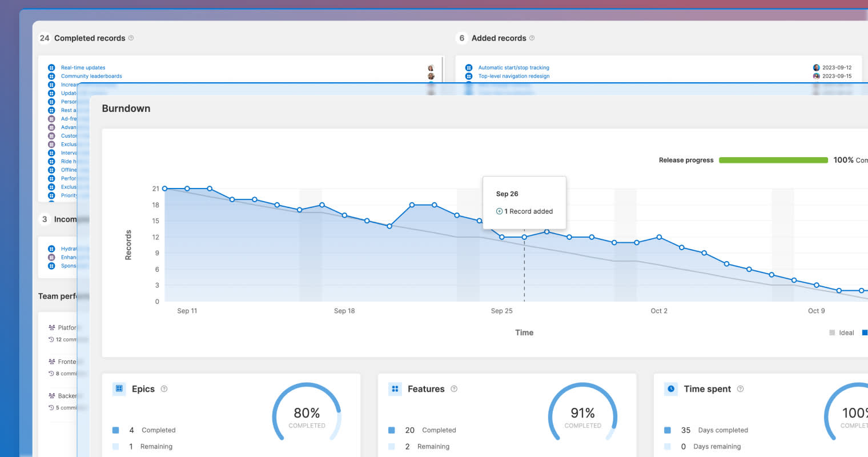Click feature icon beside Top-level navigation redesign
868x457 pixels.
[x=469, y=76]
